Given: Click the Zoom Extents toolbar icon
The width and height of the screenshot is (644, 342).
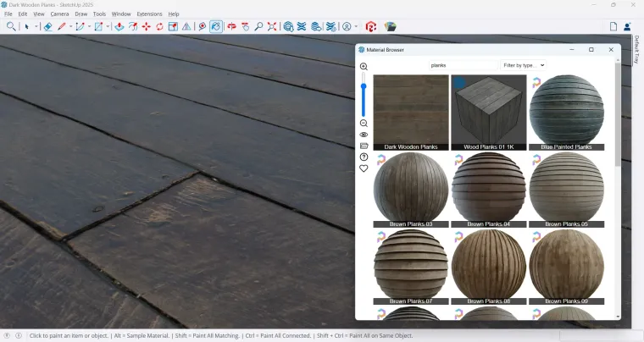Looking at the screenshot, I should 272,26.
